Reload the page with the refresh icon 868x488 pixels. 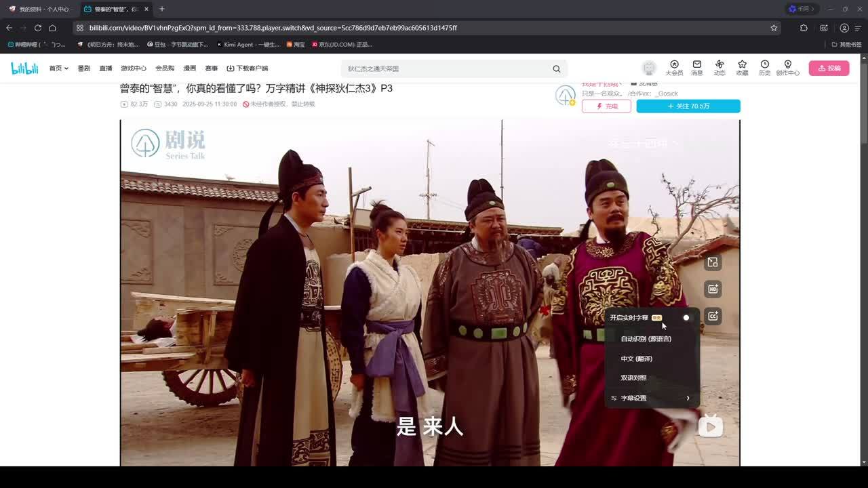pos(38,28)
